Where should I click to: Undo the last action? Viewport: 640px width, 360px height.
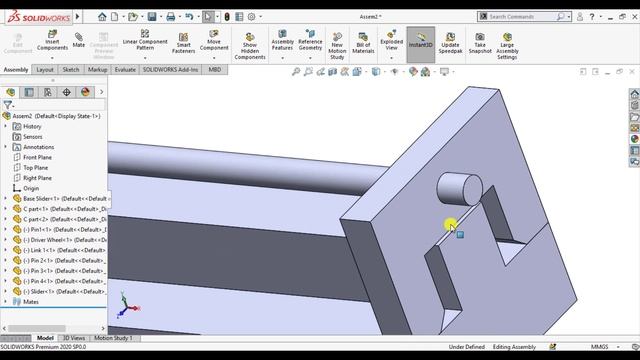[x=189, y=17]
